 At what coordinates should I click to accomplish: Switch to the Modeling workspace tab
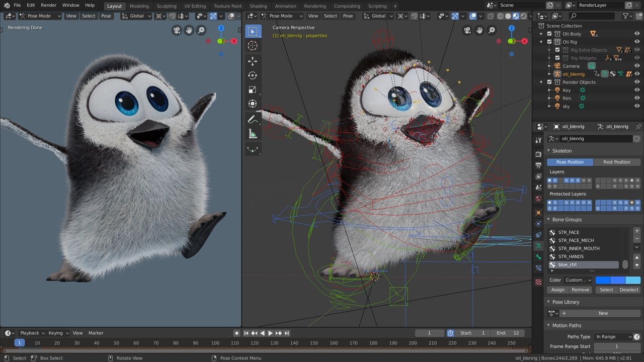[x=139, y=6]
